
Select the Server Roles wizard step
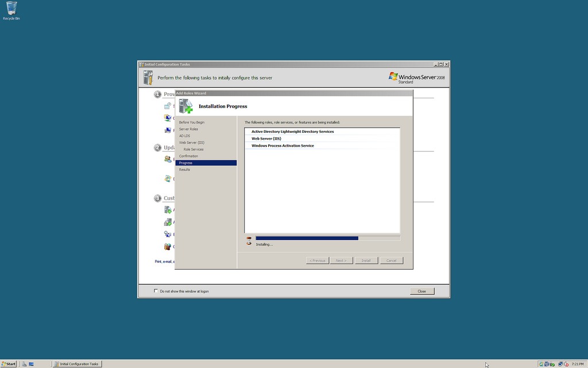(x=188, y=129)
